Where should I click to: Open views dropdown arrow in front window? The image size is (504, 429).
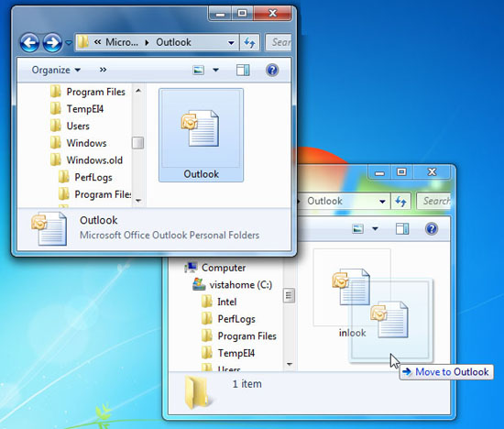pos(215,70)
